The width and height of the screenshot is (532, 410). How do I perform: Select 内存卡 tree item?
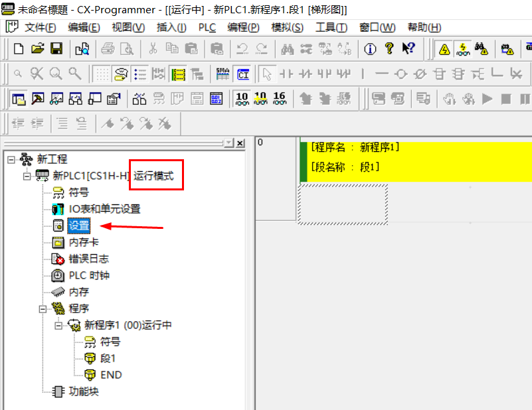click(84, 242)
